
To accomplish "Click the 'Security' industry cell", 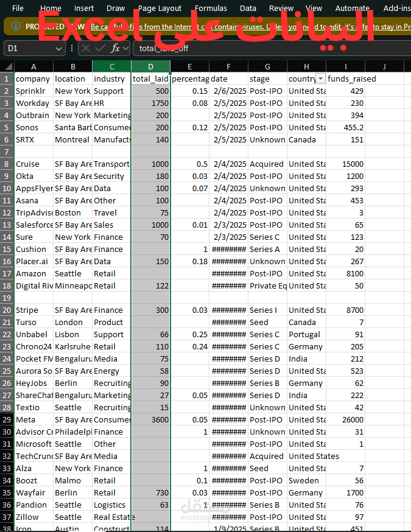I will [x=111, y=176].
